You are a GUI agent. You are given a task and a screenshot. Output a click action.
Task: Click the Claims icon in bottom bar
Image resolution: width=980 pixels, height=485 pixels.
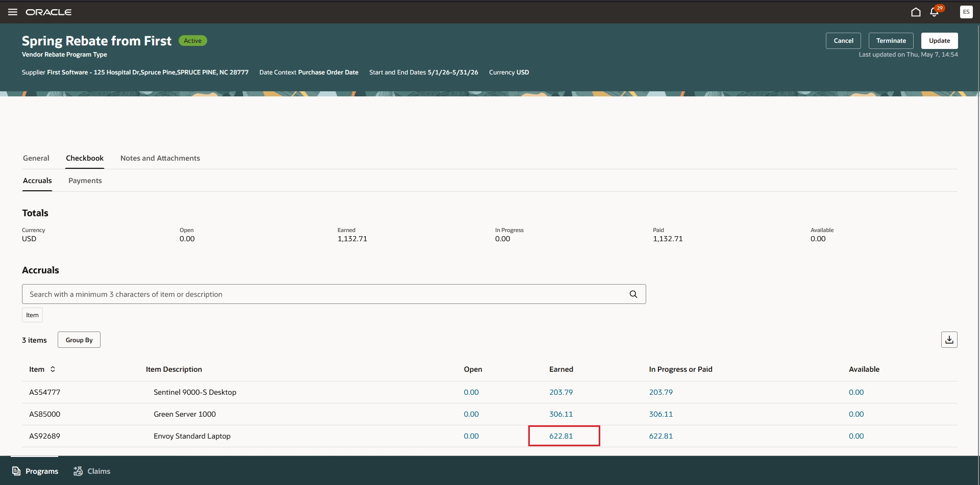(78, 471)
